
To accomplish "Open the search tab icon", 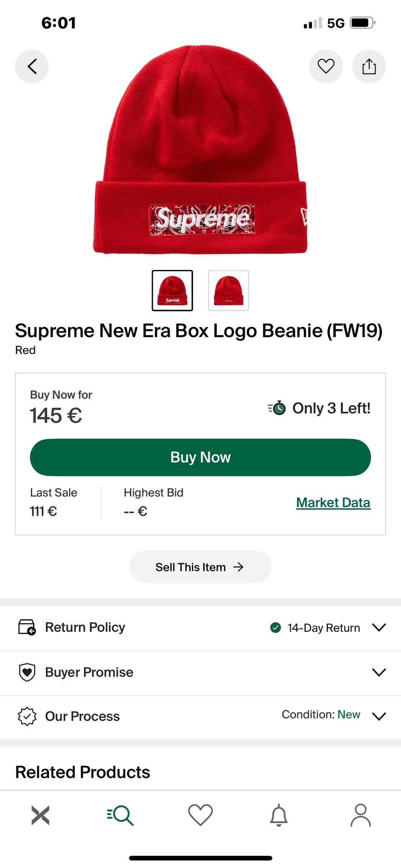I will coord(120,815).
